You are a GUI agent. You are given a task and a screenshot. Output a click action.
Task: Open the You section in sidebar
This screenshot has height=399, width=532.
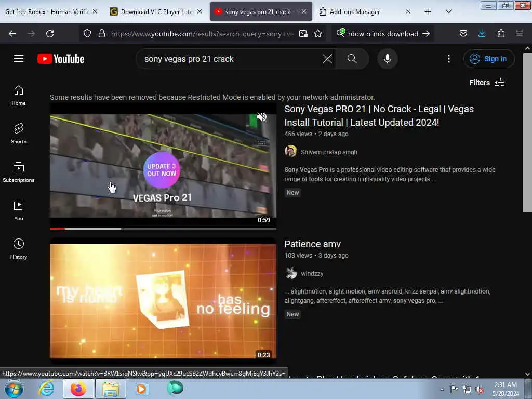pyautogui.click(x=19, y=211)
